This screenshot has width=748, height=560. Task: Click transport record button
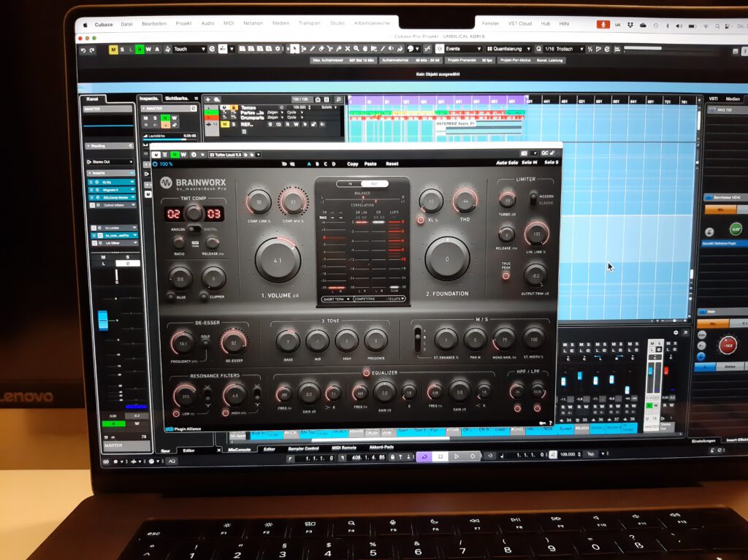473,456
